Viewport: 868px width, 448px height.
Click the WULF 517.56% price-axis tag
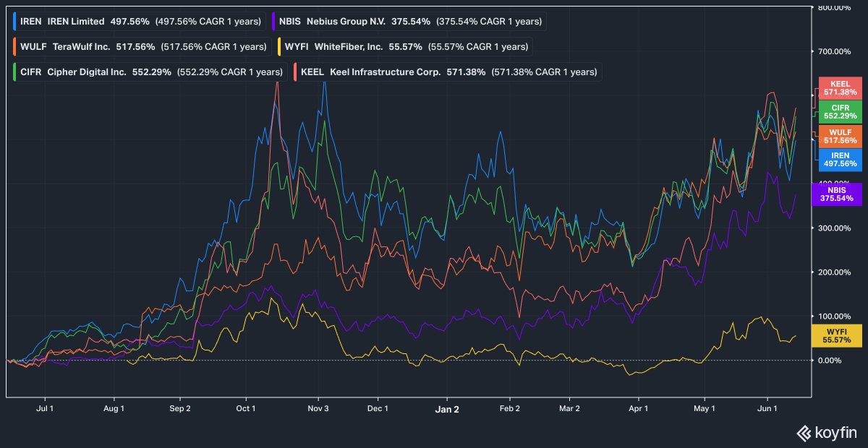(840, 136)
